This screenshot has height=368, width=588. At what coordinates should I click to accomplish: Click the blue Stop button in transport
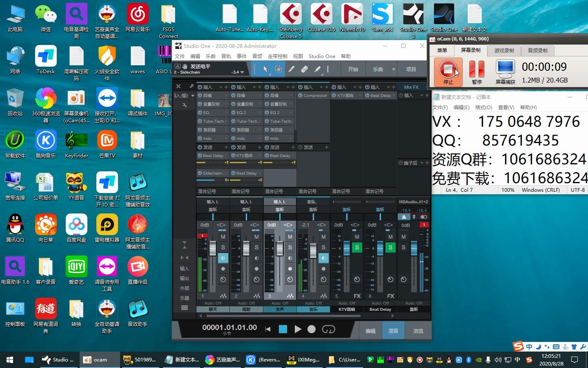[x=283, y=329]
